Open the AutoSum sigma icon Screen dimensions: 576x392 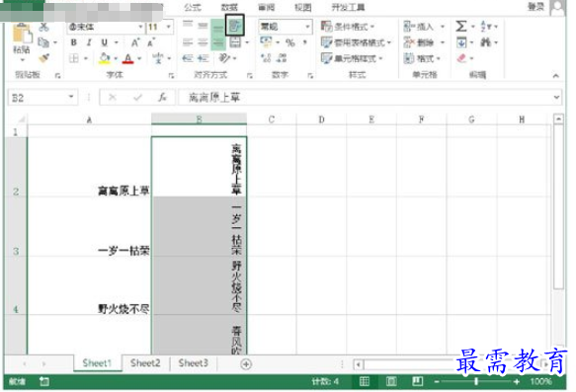[461, 27]
